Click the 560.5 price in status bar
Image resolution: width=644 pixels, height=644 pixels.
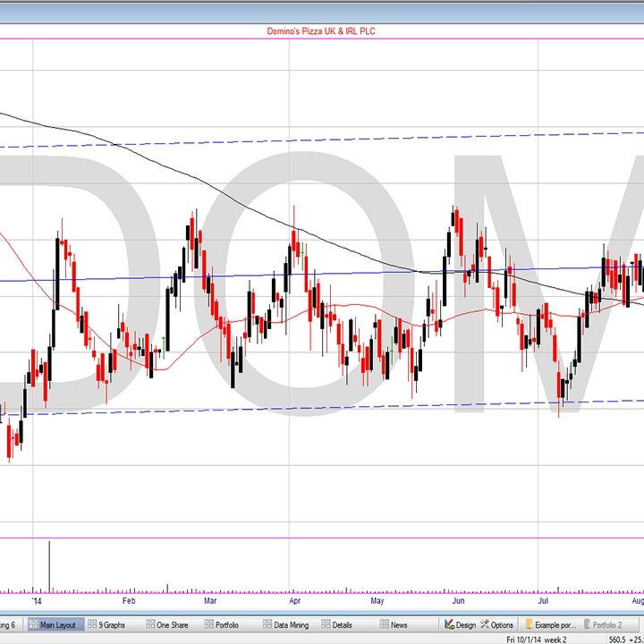pos(617,639)
